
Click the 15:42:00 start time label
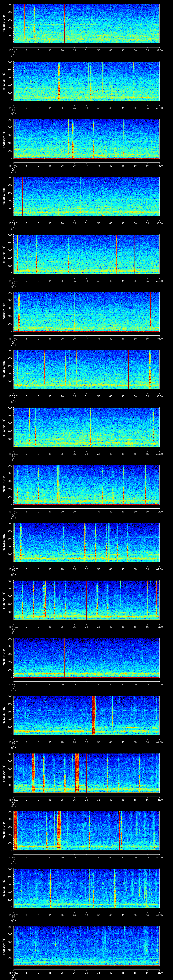pos(13,684)
